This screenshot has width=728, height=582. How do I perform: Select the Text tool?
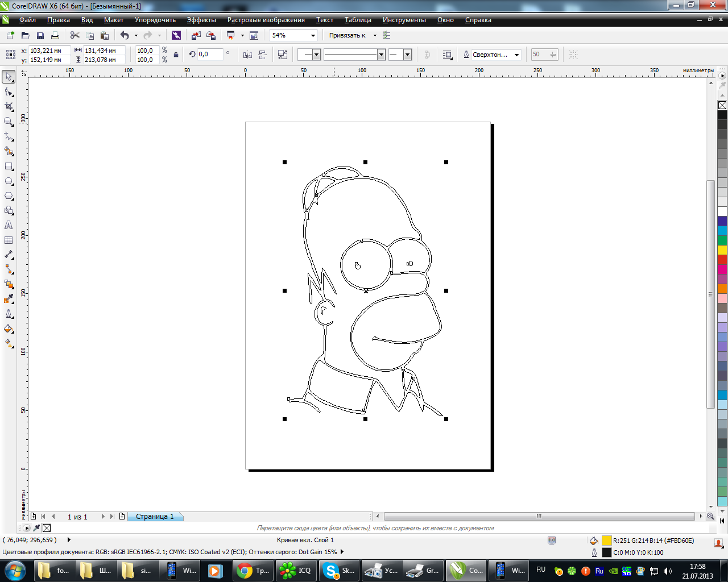pyautogui.click(x=9, y=225)
